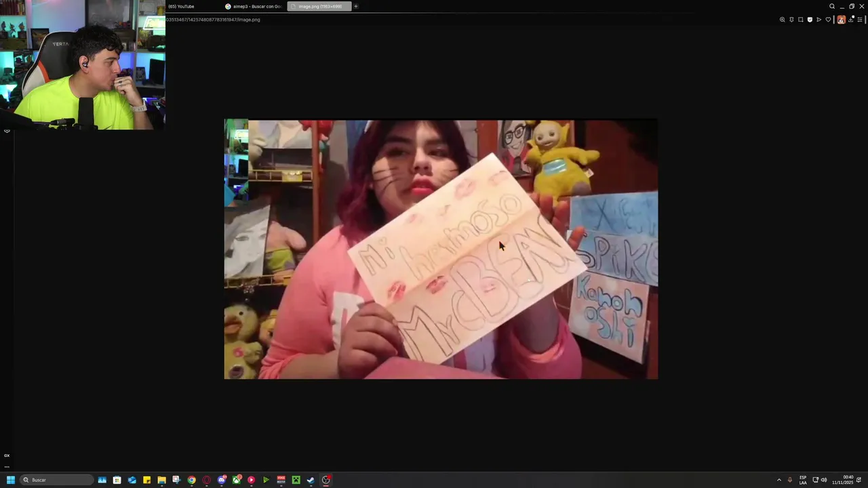The width and height of the screenshot is (868, 488).
Task: Open the clock showing 00:40 11/11/2025
Action: [x=843, y=480]
